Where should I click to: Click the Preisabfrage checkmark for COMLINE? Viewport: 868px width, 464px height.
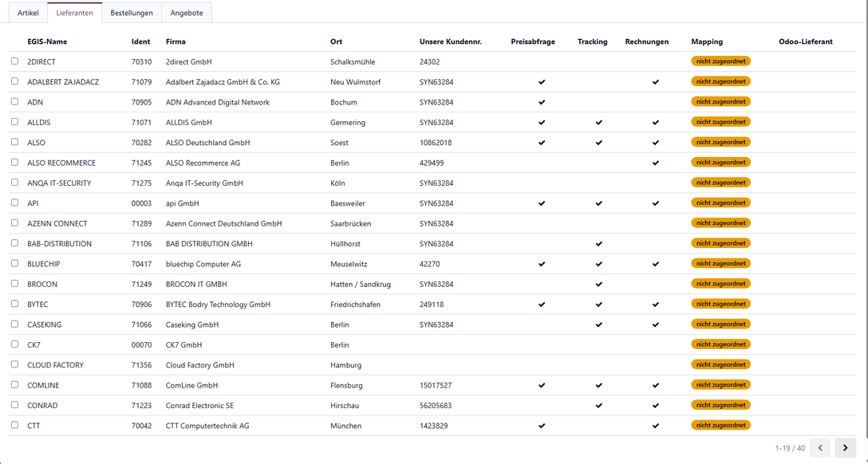point(542,385)
